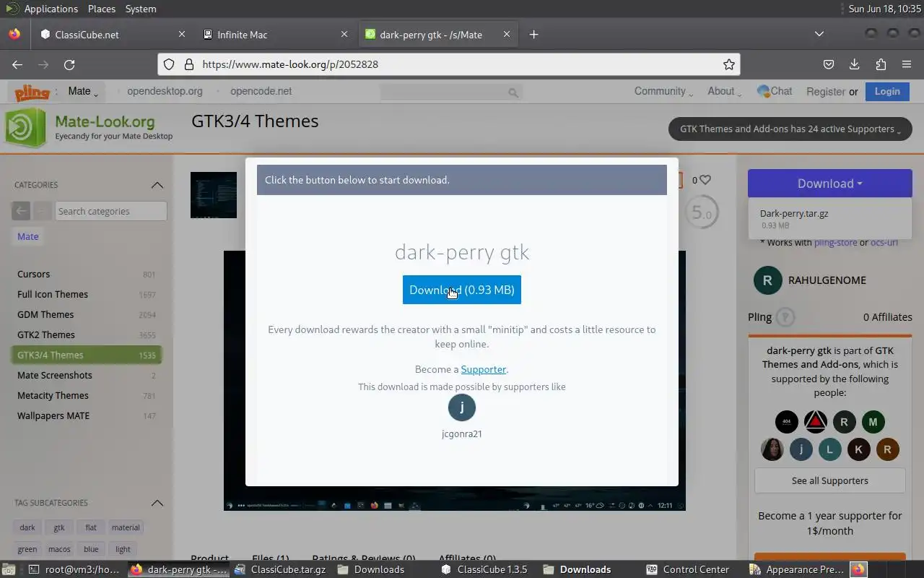Open the opencode.net link

click(x=261, y=91)
